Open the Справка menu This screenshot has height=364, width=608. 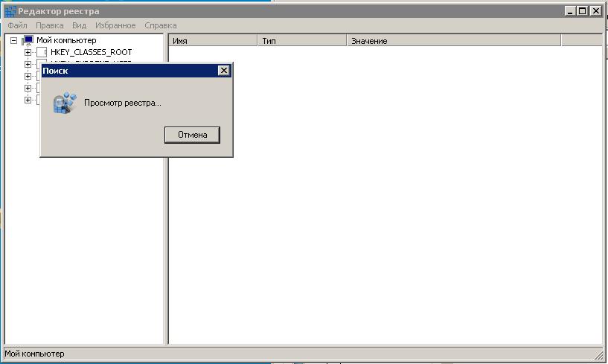pos(160,25)
